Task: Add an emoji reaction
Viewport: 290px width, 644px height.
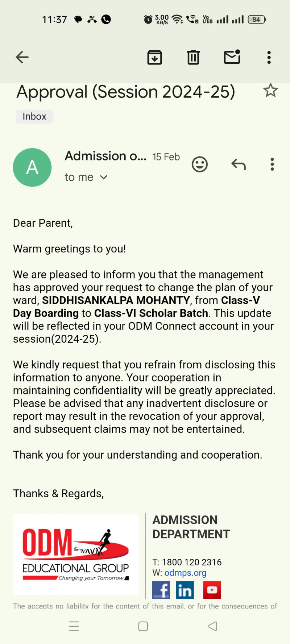Action: pyautogui.click(x=200, y=164)
